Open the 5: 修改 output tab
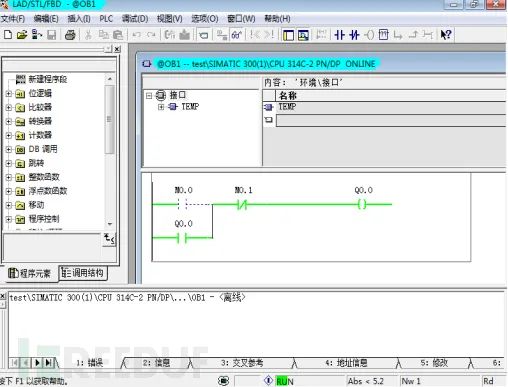Screen dimensions: 508x387 434,363
